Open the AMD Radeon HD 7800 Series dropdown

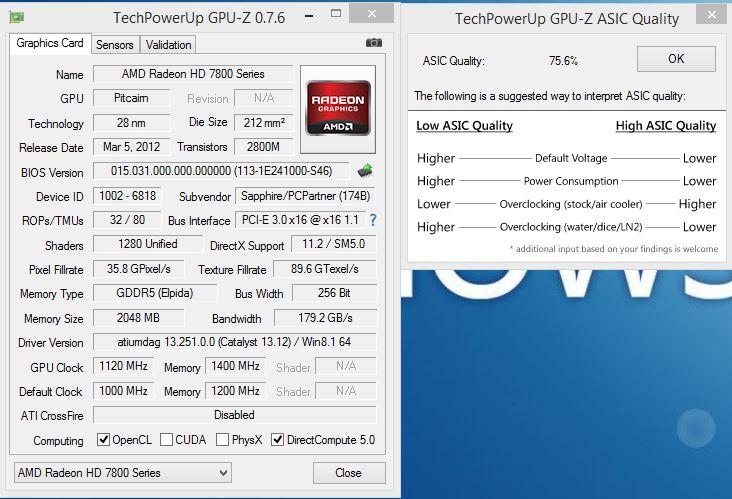123,472
